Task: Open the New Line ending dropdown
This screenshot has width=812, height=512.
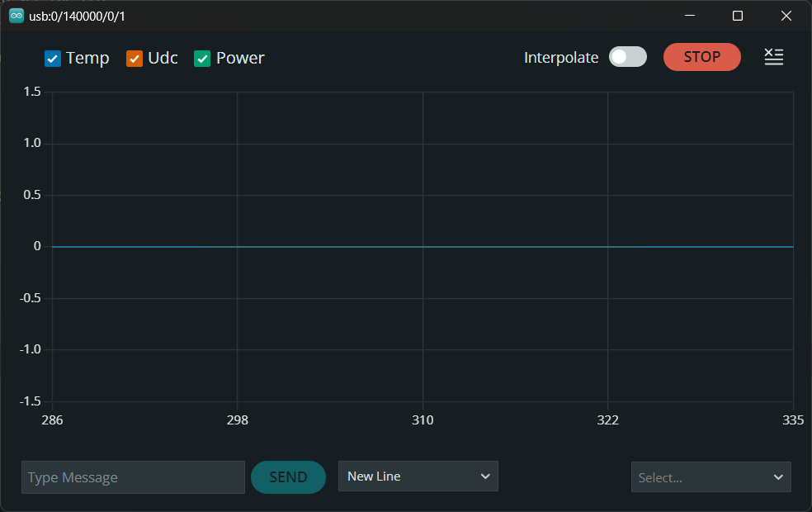Action: (418, 476)
